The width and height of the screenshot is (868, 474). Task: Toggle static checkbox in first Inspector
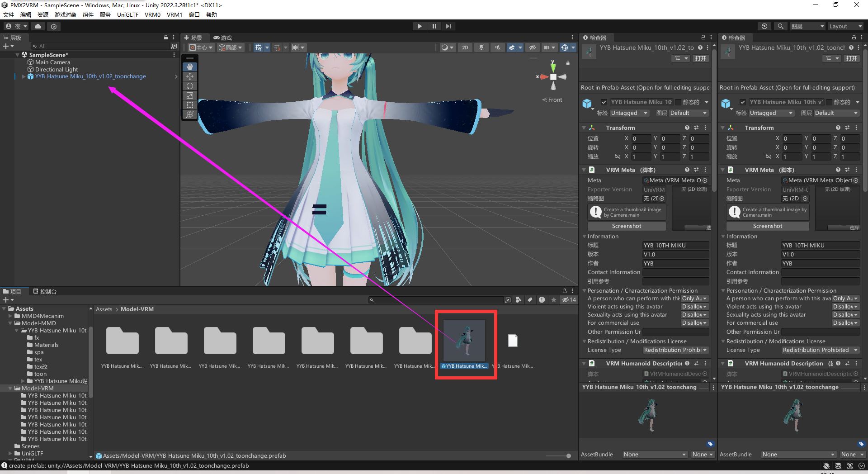point(678,102)
